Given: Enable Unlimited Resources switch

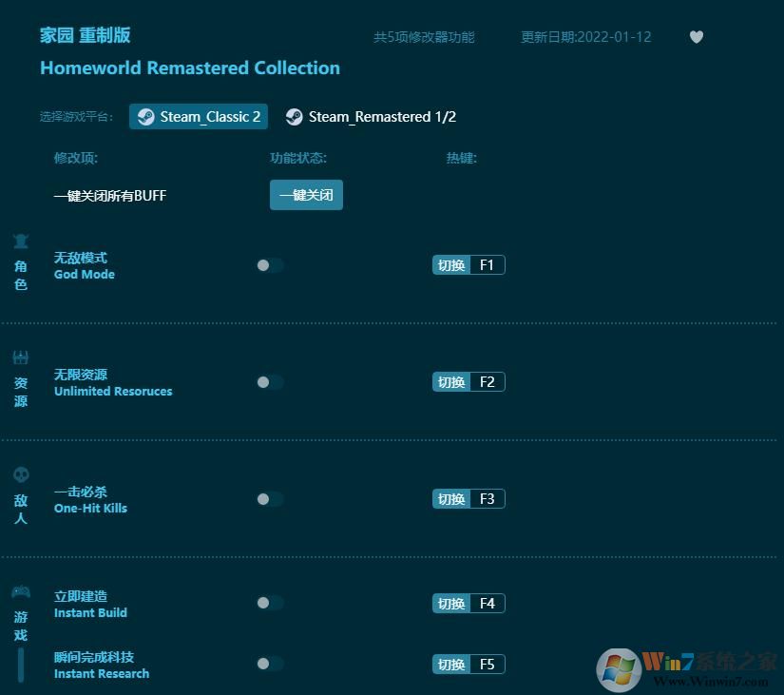Looking at the screenshot, I should [269, 382].
